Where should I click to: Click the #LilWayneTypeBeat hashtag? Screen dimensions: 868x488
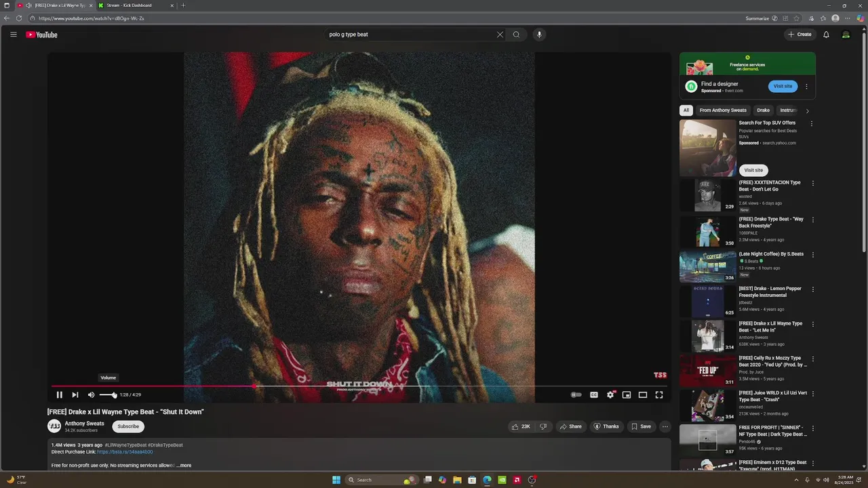tap(125, 445)
